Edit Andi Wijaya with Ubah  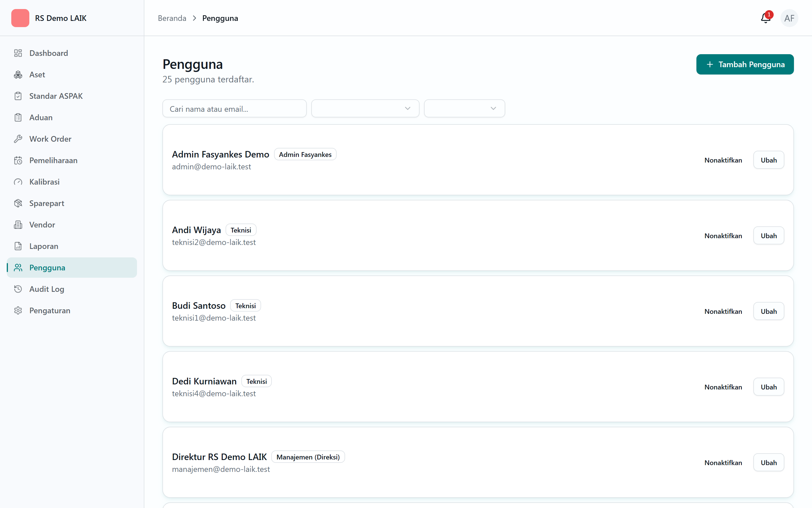tap(769, 236)
